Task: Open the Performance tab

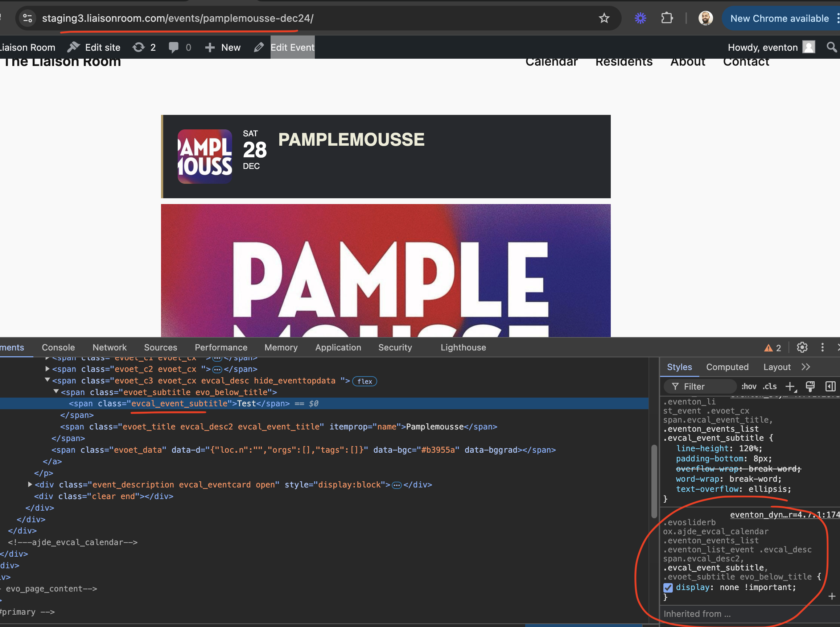Action: (x=221, y=347)
